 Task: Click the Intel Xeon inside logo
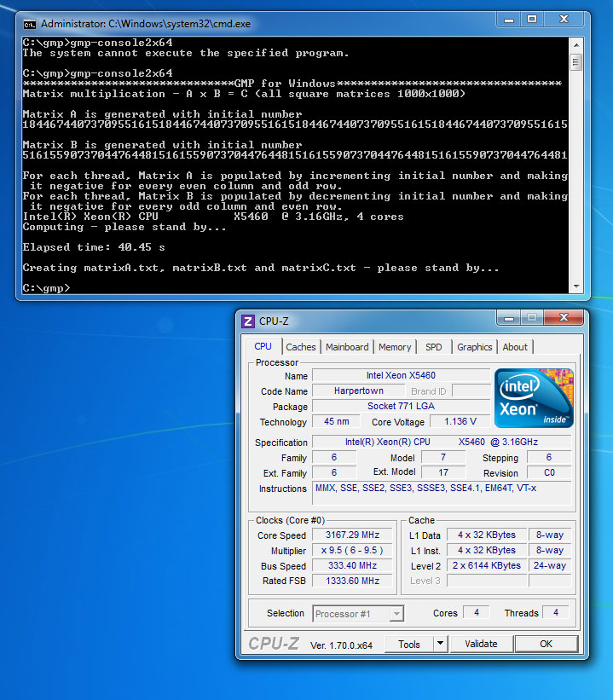tap(534, 397)
